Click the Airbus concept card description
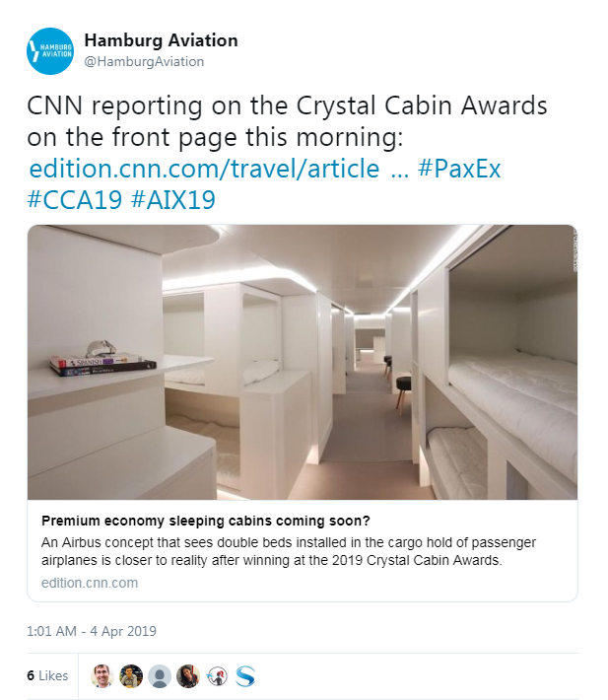Viewport: 608px width, 700px height. pos(289,551)
